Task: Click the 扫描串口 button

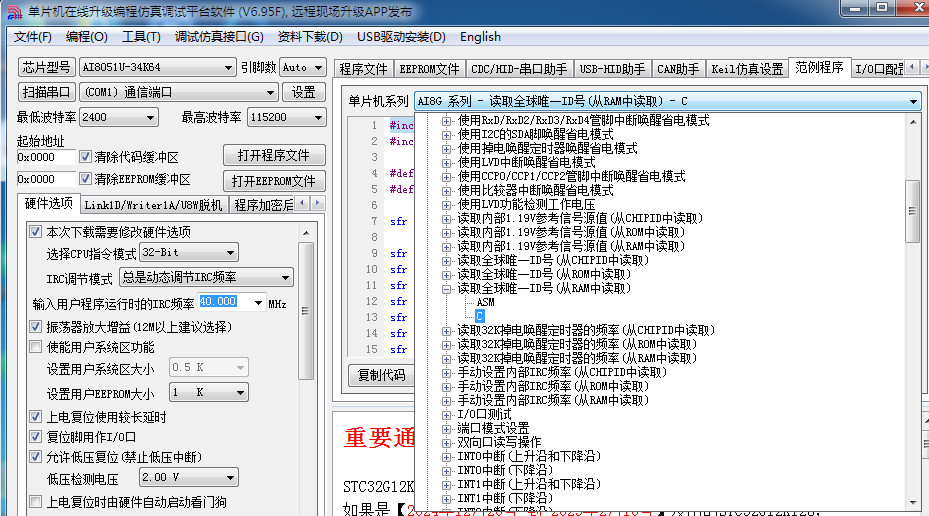Action: 46,92
